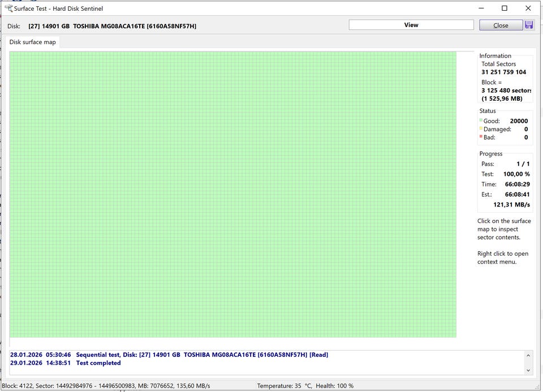The height and width of the screenshot is (392, 543).
Task: Click the 'Temperature: 35 °C' status bar text
Action: click(x=285, y=386)
